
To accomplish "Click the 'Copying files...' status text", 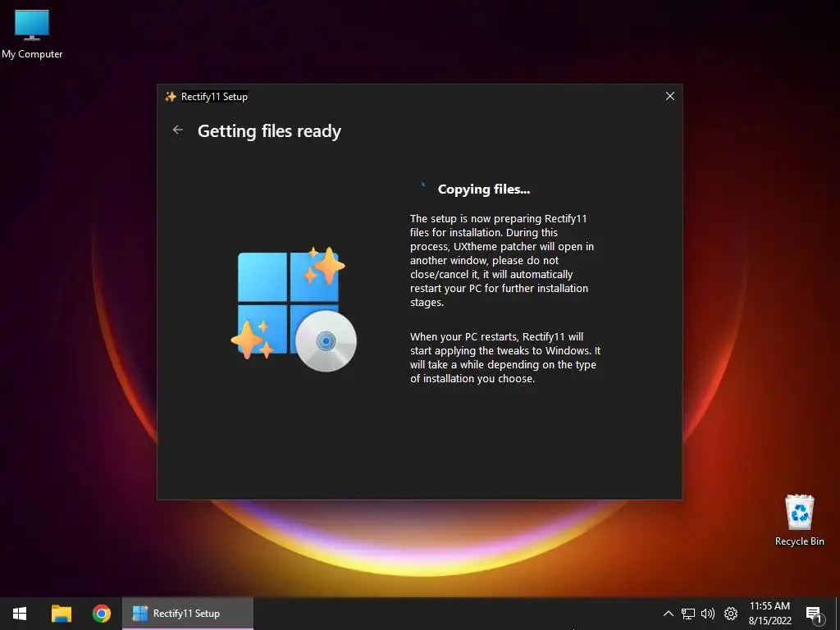I will click(x=484, y=189).
